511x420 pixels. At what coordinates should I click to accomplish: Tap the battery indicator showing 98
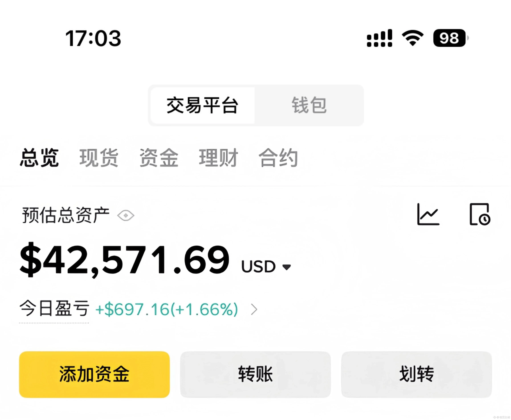(x=450, y=38)
